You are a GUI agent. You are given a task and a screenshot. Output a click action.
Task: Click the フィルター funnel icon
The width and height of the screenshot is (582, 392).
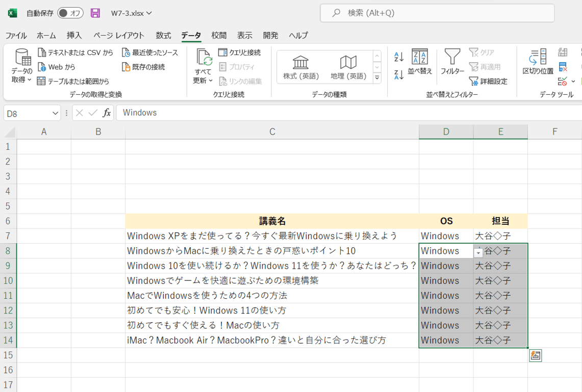coord(452,58)
